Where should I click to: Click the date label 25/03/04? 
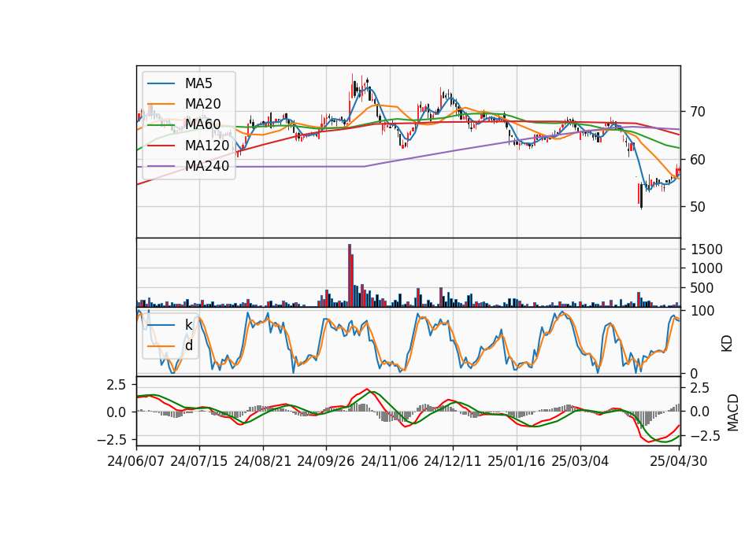click(580, 461)
